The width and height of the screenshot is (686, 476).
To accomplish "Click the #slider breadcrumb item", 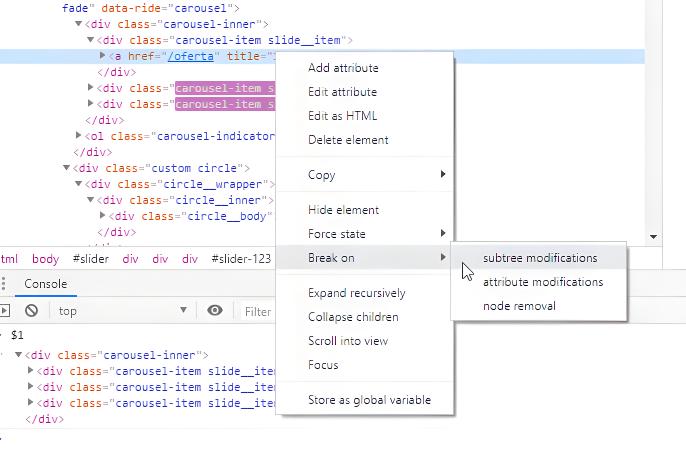I will coord(90,259).
